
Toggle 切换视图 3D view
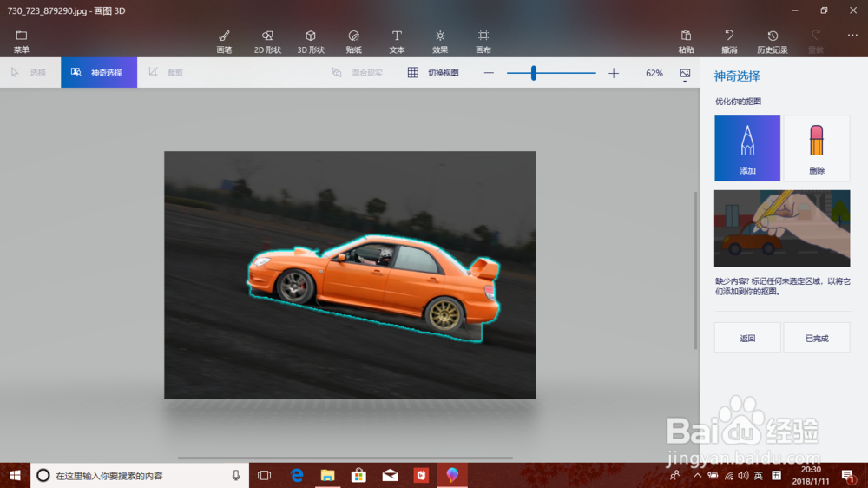coord(433,73)
